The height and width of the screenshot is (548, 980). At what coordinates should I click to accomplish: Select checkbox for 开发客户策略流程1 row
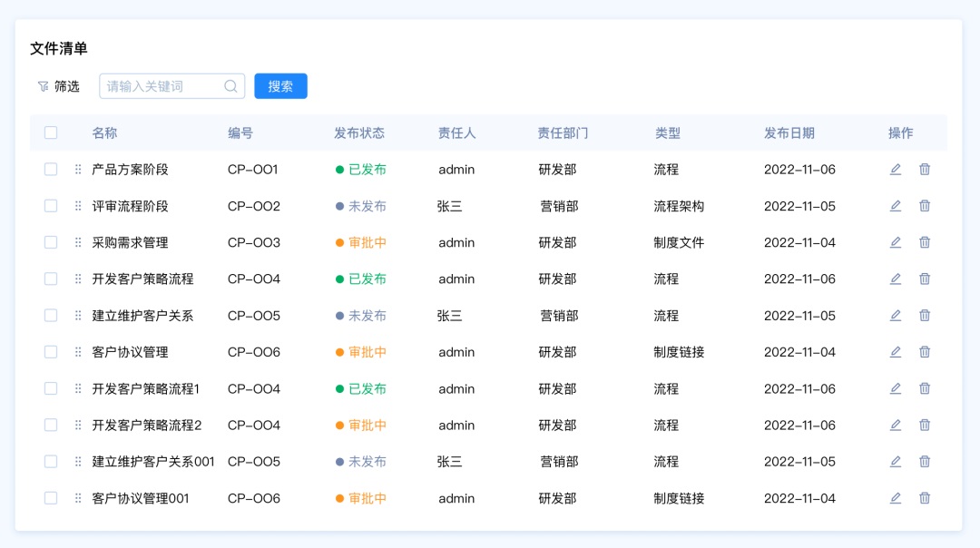51,388
